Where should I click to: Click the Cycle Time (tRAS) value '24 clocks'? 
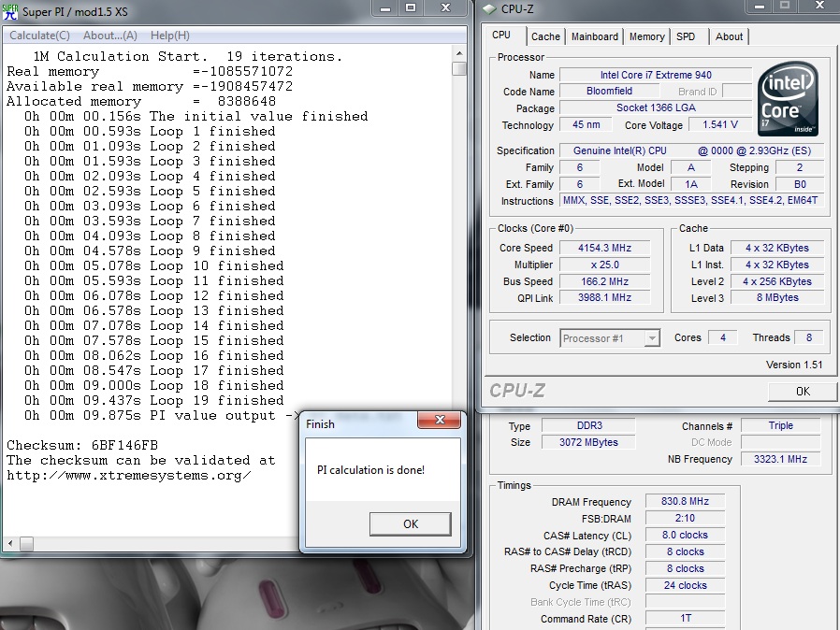click(685, 585)
